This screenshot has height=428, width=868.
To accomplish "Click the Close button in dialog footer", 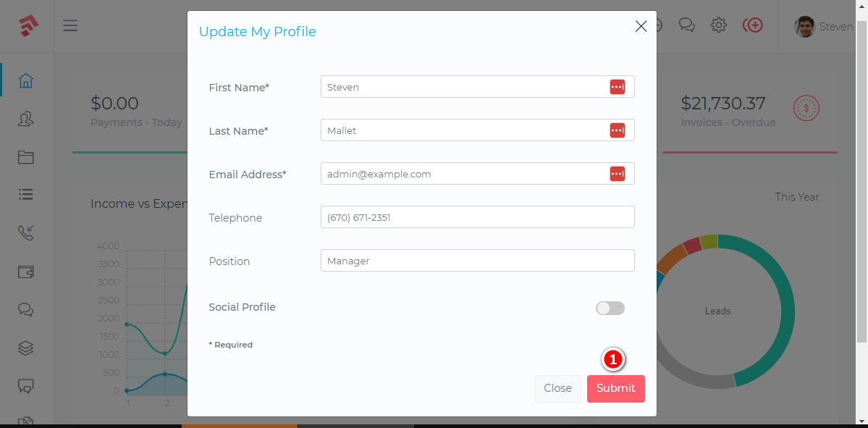I will 557,388.
